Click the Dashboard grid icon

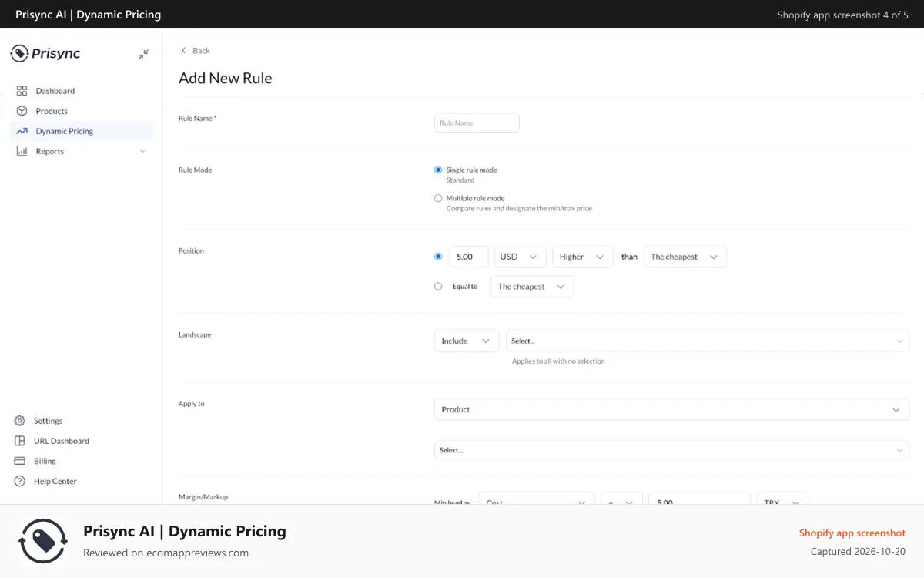(x=22, y=91)
